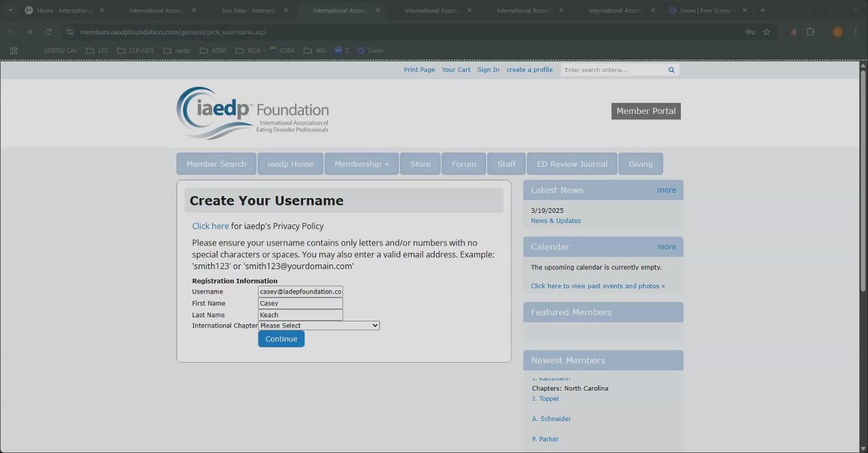The image size is (868, 453).
Task: Click view past events and photos link
Action: (x=598, y=286)
